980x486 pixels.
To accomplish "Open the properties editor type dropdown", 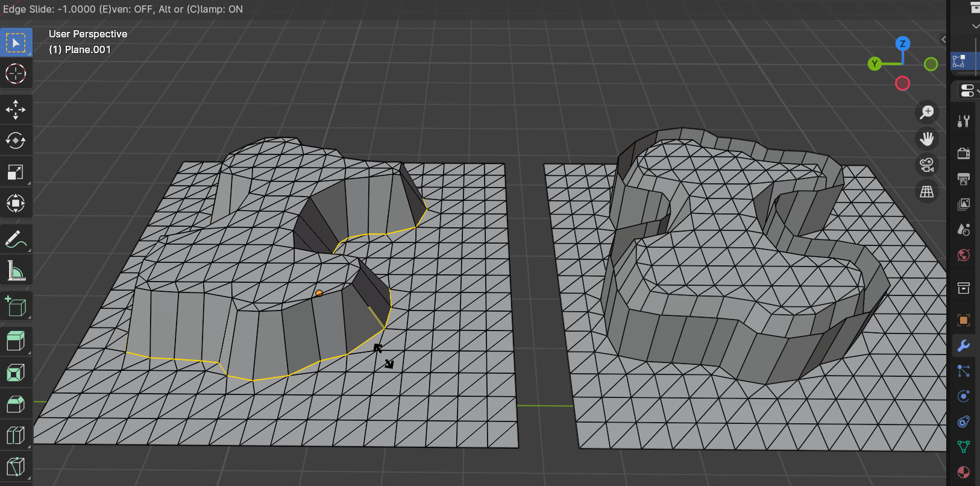I will click(969, 91).
